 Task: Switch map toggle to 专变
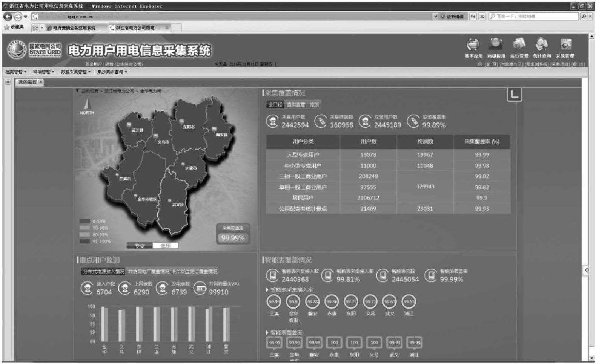point(140,246)
